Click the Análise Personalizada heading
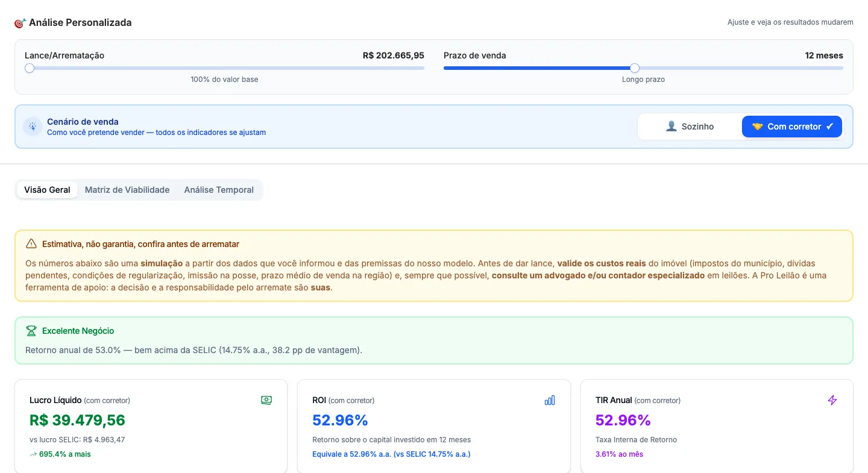 [x=80, y=23]
